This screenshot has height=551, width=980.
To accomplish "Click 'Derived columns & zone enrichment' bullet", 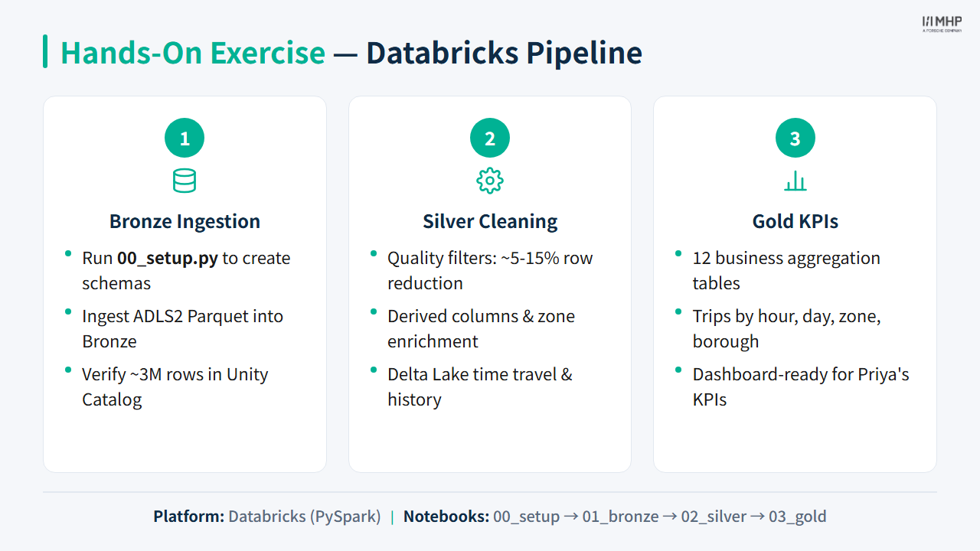I will coord(481,328).
